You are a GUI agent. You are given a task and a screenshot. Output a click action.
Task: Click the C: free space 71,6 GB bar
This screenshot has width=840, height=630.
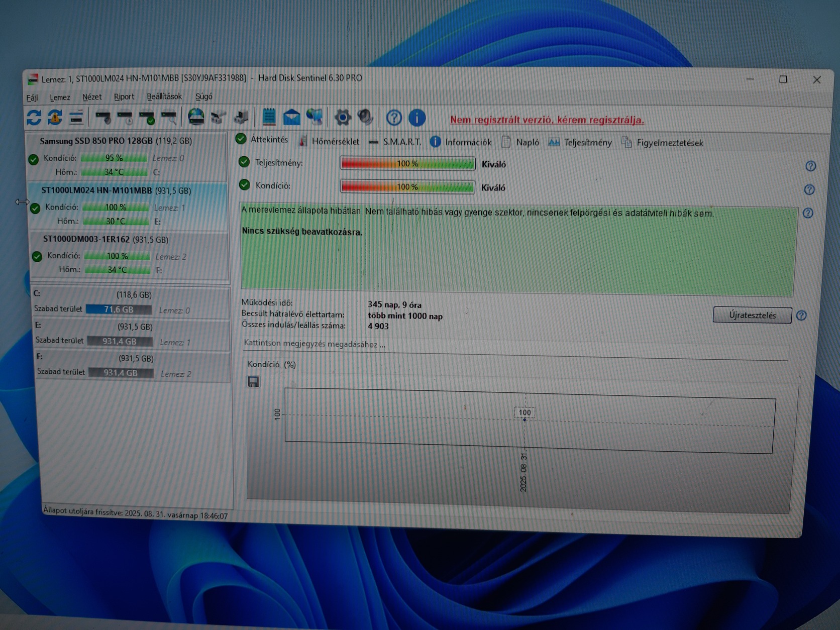point(119,309)
